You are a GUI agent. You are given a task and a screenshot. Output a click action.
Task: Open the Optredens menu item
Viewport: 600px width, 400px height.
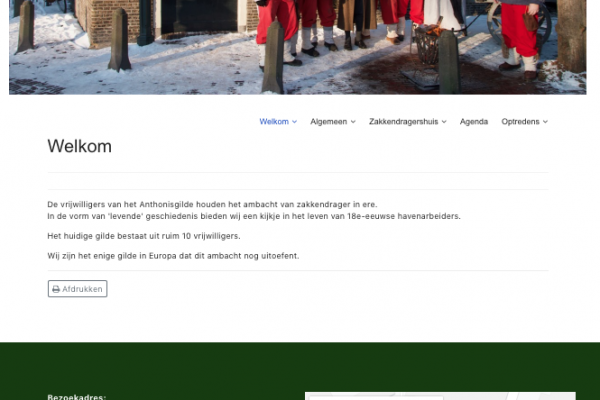click(x=520, y=122)
